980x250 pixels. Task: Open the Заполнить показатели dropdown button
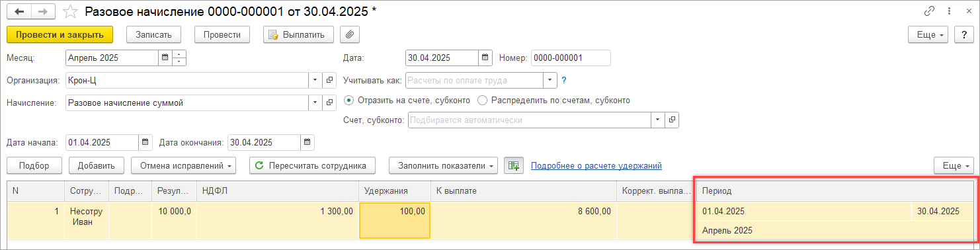pos(444,165)
